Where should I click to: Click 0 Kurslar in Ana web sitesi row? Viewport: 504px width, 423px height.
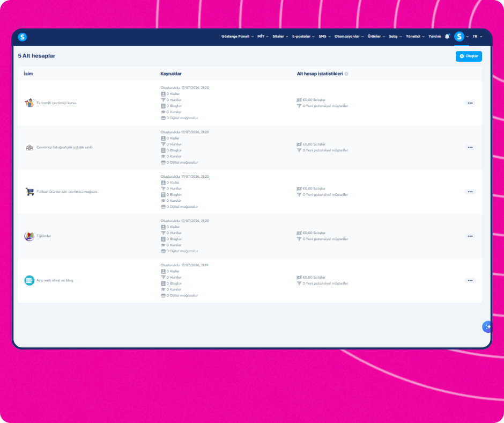pyautogui.click(x=174, y=289)
